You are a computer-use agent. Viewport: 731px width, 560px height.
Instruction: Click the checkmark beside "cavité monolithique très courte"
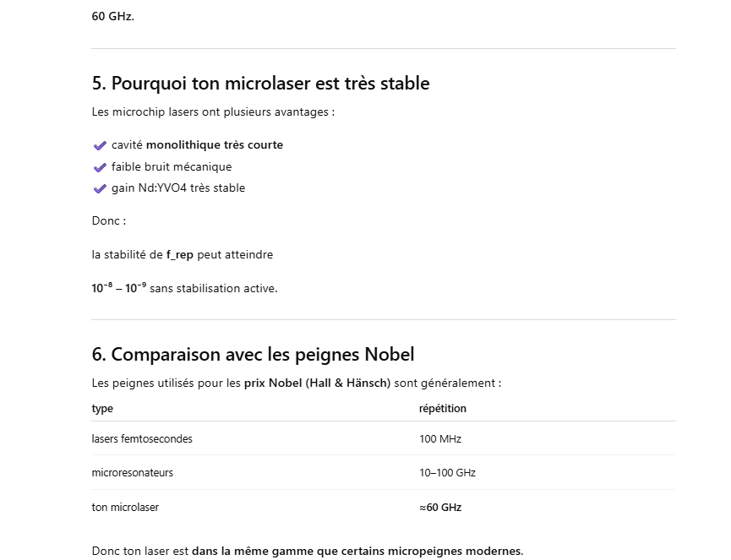[x=100, y=145]
